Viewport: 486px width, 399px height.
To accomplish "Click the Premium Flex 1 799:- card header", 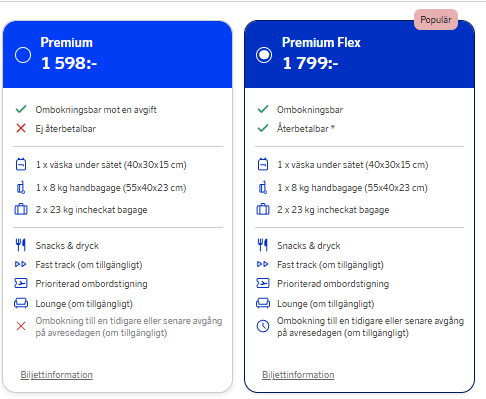I will (x=359, y=55).
